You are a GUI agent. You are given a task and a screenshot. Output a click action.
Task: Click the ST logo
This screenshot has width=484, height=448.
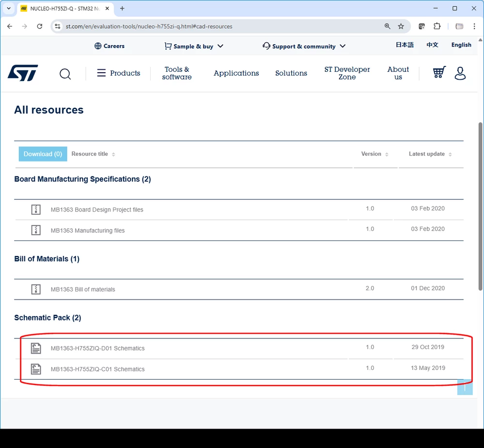(x=23, y=73)
